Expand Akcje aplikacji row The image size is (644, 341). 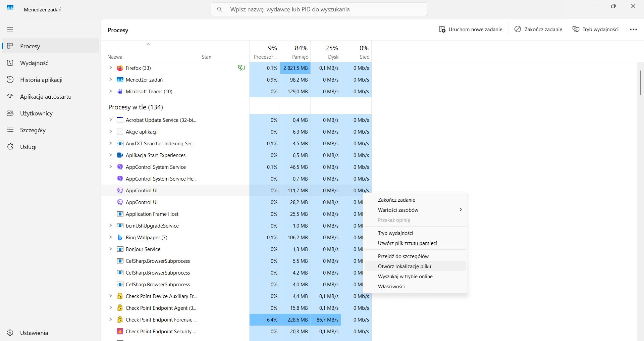click(110, 132)
